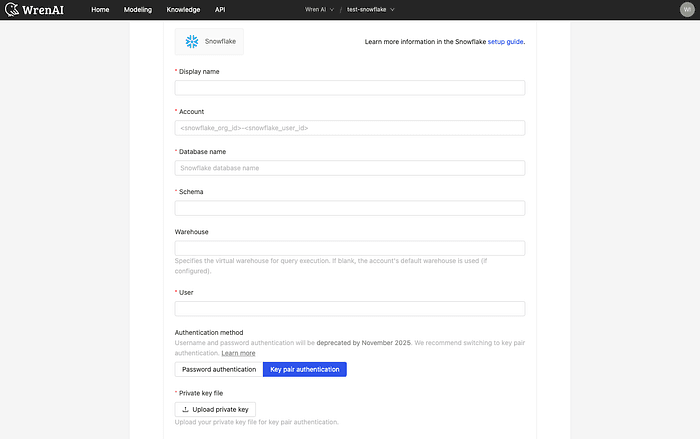The image size is (700, 439).
Task: Focus the Schema input box
Action: click(x=350, y=208)
